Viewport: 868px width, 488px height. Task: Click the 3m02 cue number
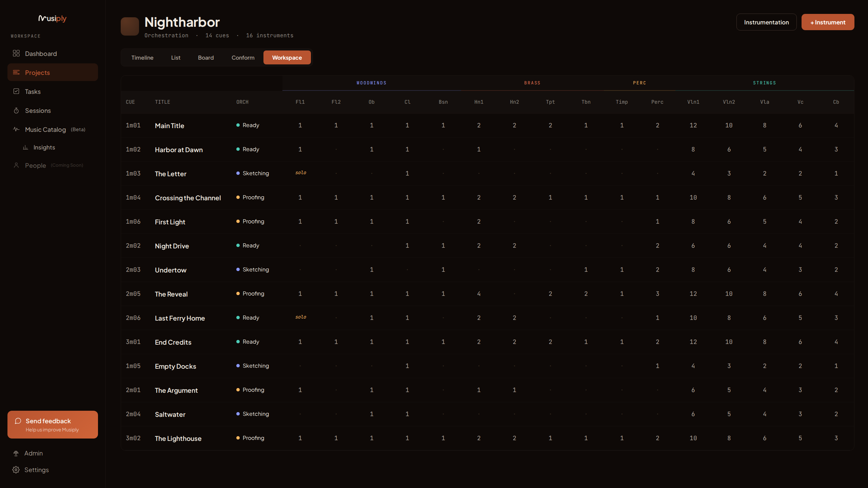pyautogui.click(x=133, y=438)
